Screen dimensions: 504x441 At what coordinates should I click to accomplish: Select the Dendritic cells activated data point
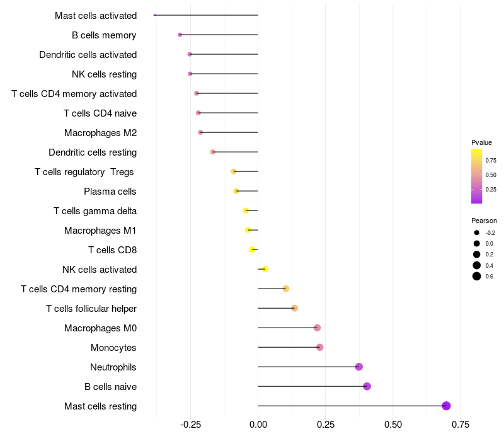[190, 54]
